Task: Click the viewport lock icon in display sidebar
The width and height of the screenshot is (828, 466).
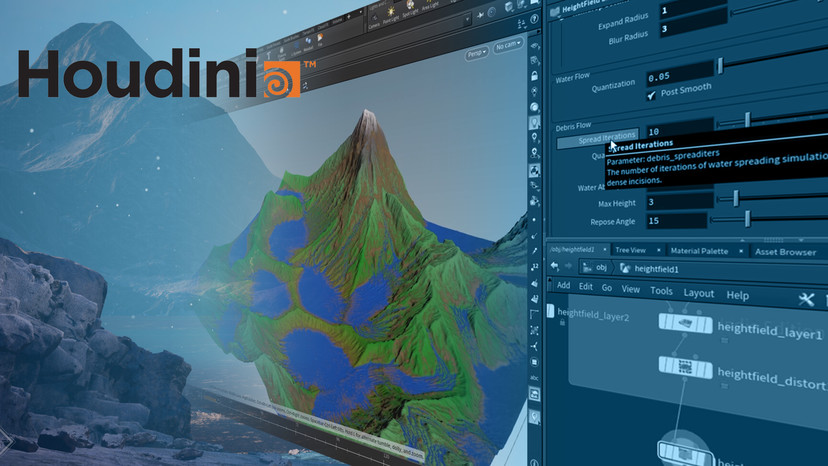Action: [x=534, y=76]
